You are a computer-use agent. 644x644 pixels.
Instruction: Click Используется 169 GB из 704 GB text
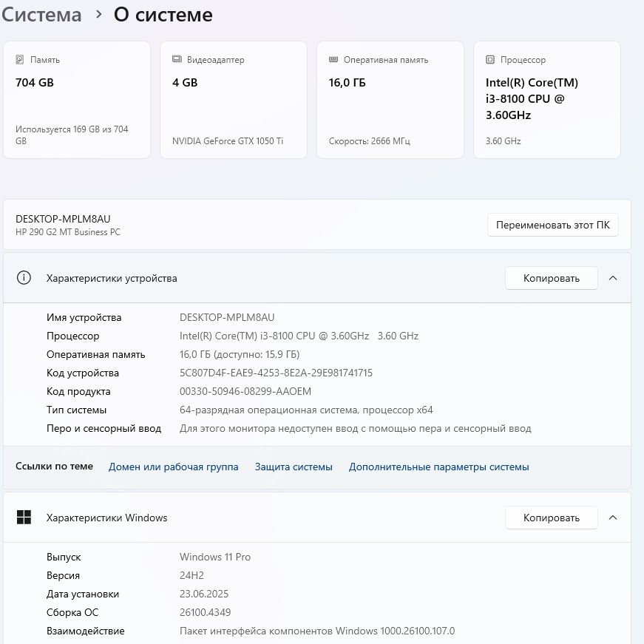72,135
